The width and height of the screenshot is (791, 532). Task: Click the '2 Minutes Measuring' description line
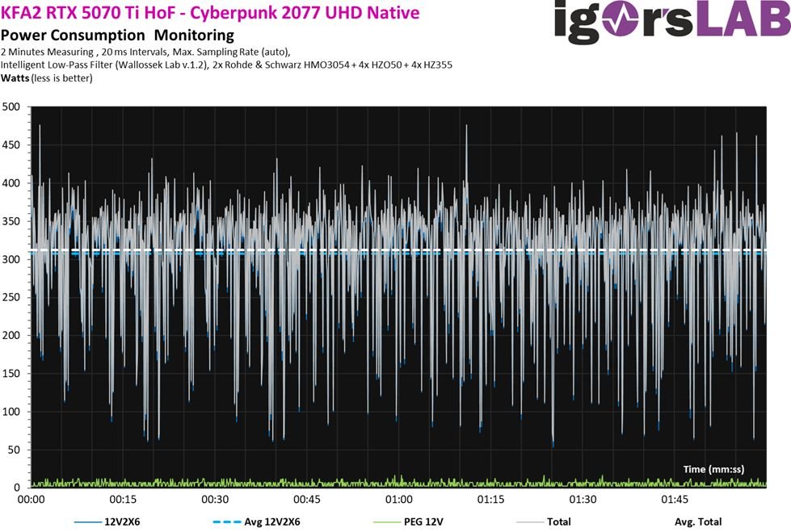pyautogui.click(x=145, y=52)
